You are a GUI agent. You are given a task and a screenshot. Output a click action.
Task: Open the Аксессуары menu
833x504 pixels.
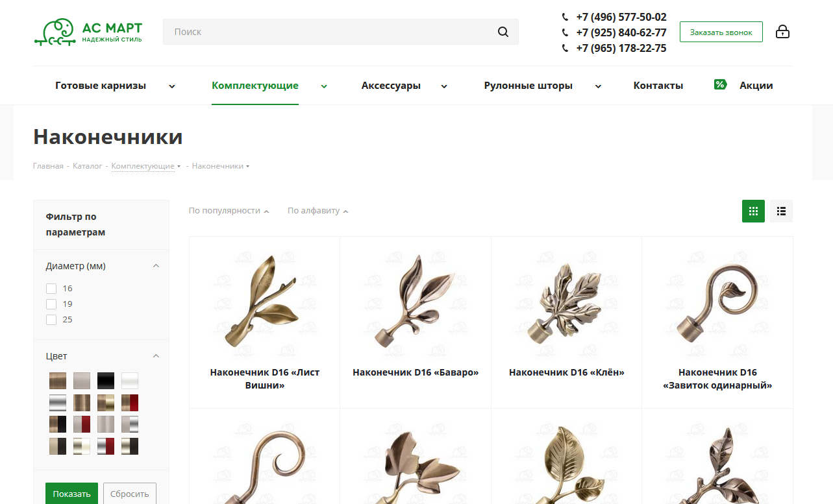tap(391, 86)
